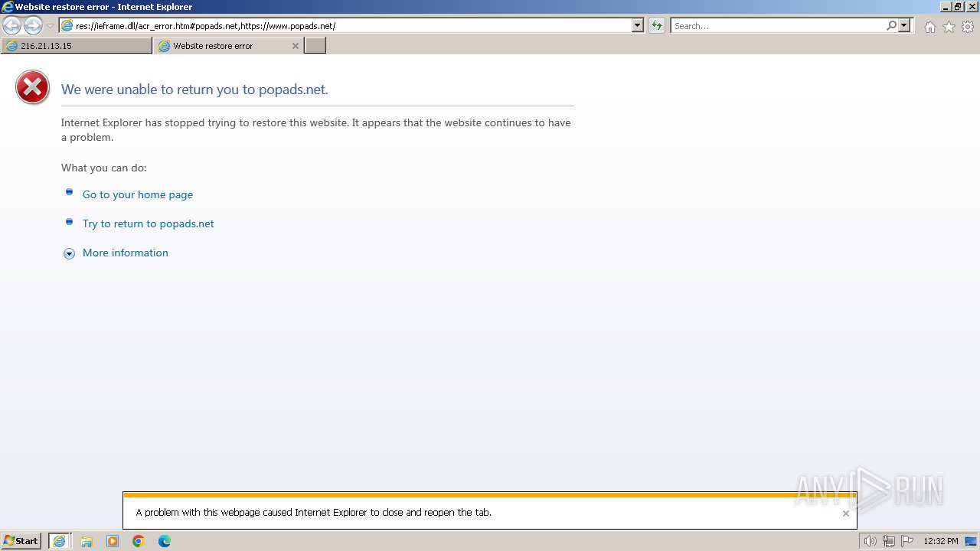980x551 pixels.
Task: Click the page icon in address bar
Action: point(67,25)
